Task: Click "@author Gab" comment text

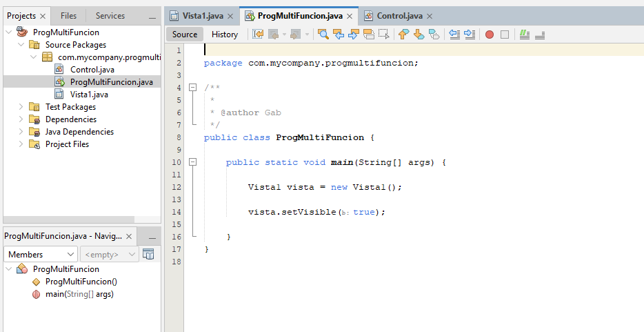Action: click(250, 113)
